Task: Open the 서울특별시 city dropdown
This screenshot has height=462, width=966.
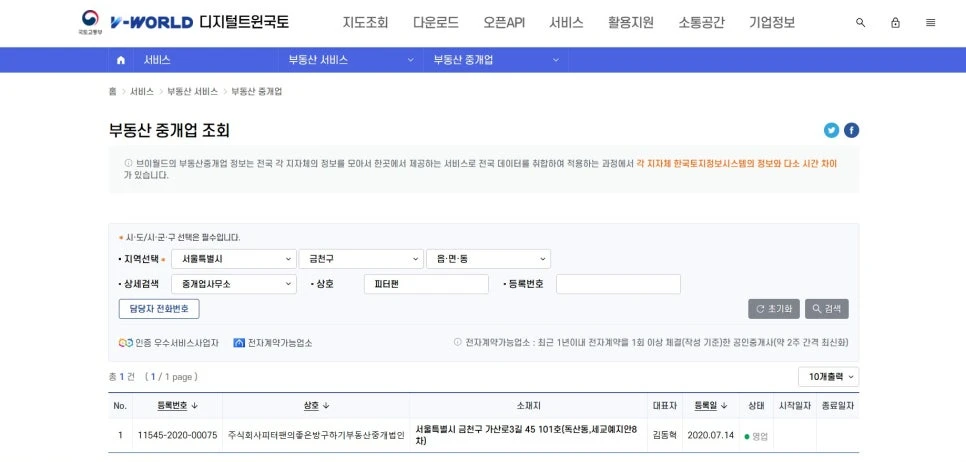Action: tap(232, 259)
